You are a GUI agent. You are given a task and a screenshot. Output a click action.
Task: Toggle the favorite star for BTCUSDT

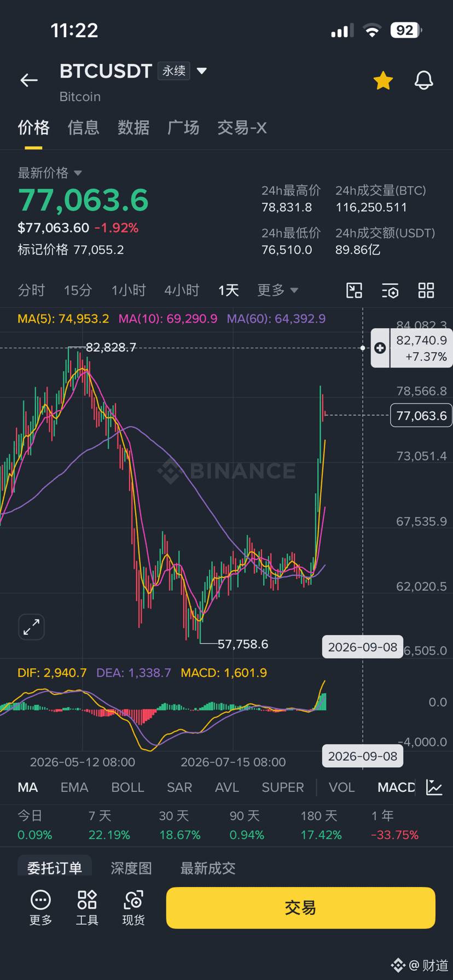click(x=383, y=80)
